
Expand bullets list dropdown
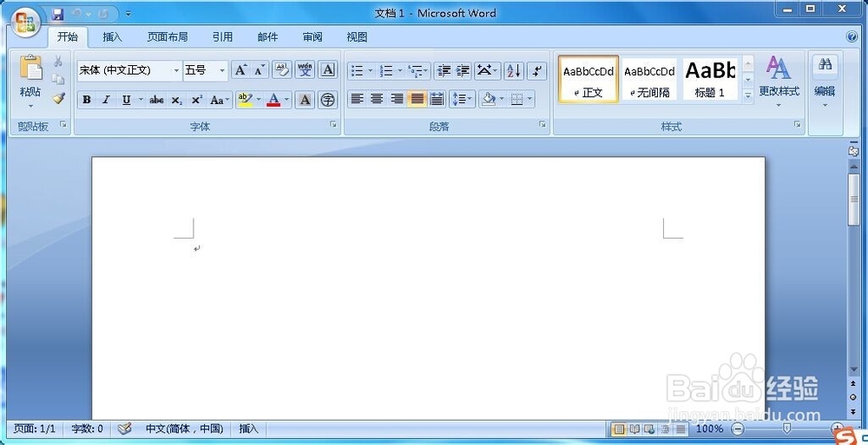(x=371, y=71)
